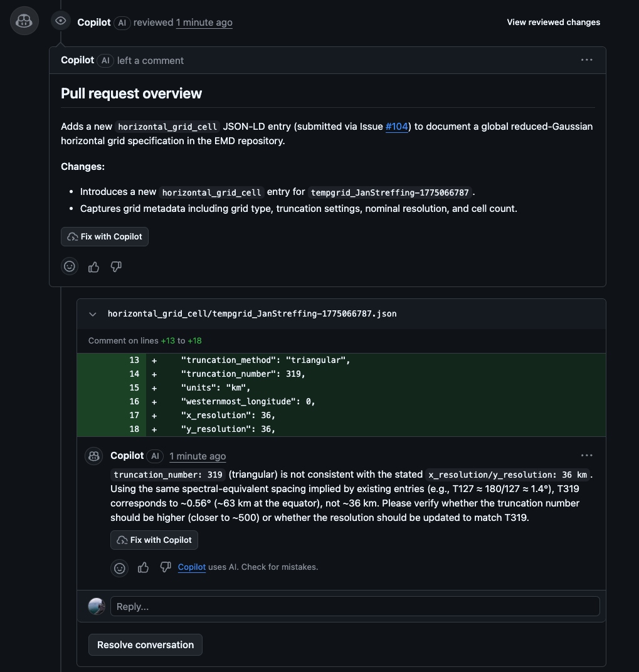
Task: Give thumbs up to the truncation comment
Action: (x=143, y=567)
